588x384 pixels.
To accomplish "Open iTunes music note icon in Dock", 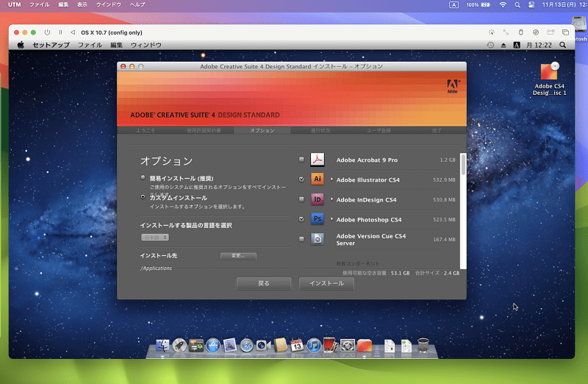I will pyautogui.click(x=314, y=345).
